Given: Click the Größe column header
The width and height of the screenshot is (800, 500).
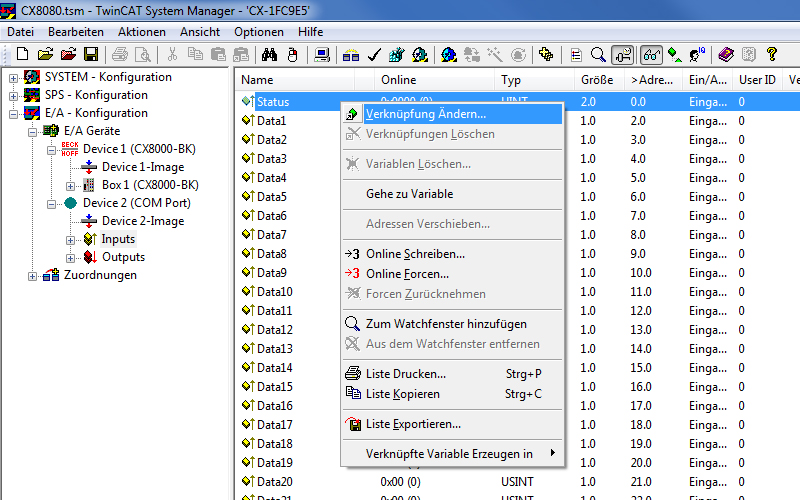Looking at the screenshot, I should pos(599,80).
